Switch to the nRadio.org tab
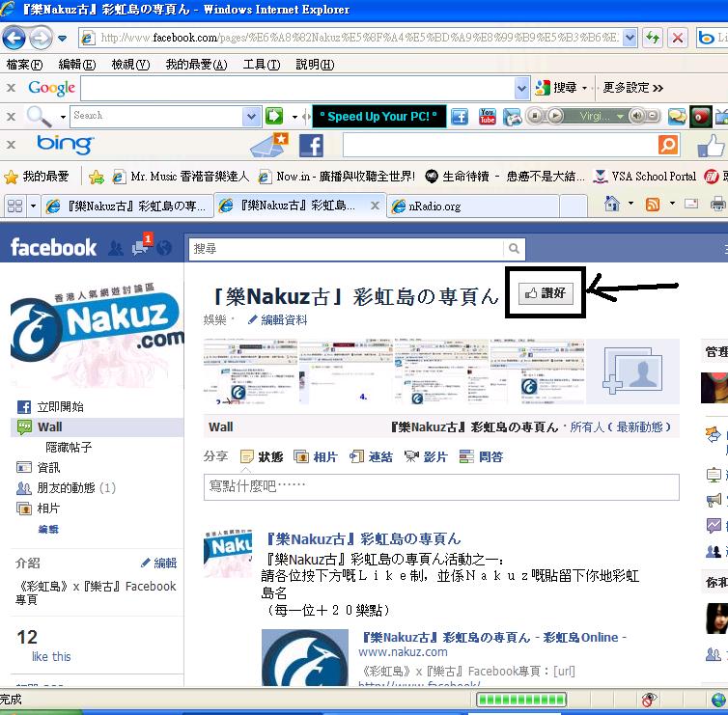This screenshot has height=715, width=728. tap(473, 206)
